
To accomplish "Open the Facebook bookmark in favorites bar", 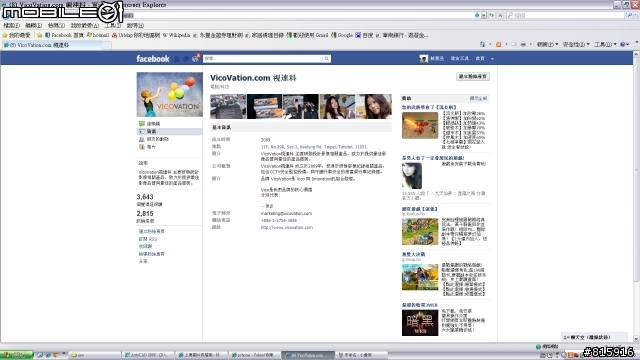I will click(x=64, y=35).
